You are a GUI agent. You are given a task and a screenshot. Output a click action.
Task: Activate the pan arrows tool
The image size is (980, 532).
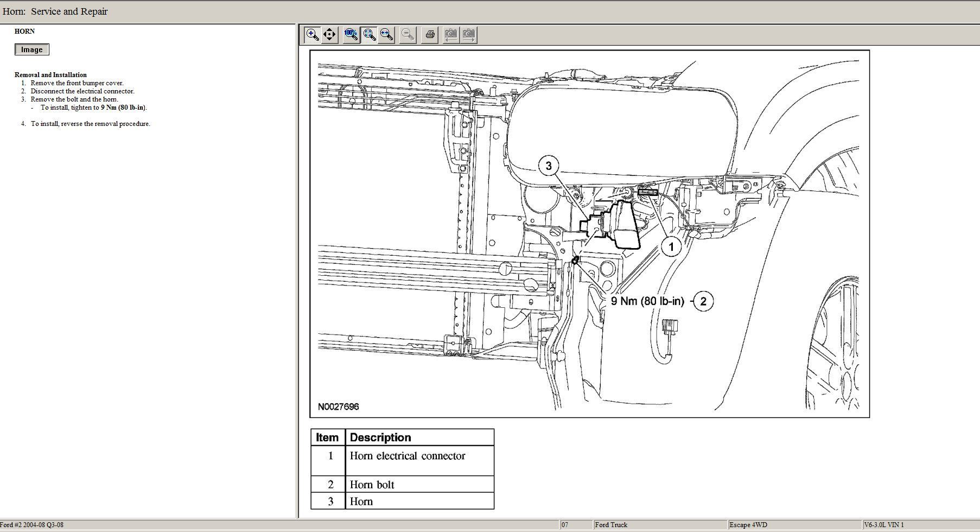coord(329,35)
